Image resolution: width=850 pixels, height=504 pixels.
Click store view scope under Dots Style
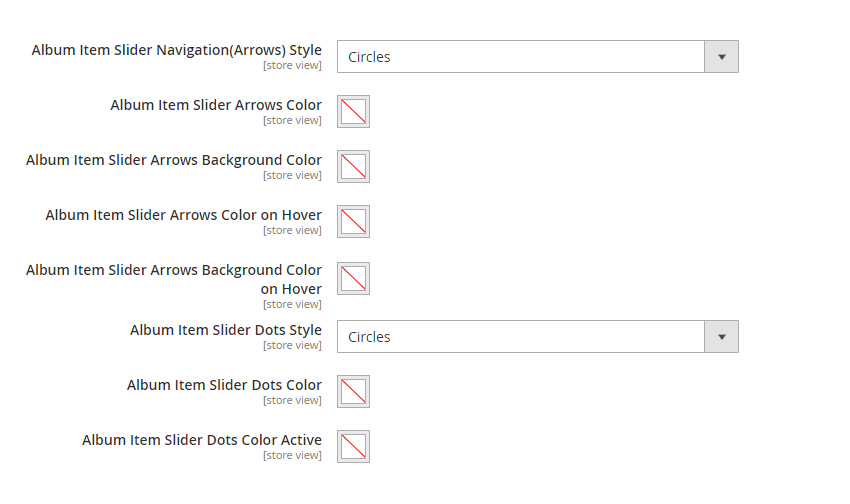292,345
